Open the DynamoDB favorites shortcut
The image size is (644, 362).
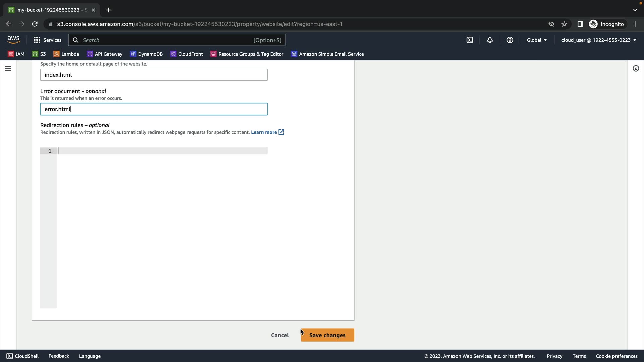pos(147,54)
